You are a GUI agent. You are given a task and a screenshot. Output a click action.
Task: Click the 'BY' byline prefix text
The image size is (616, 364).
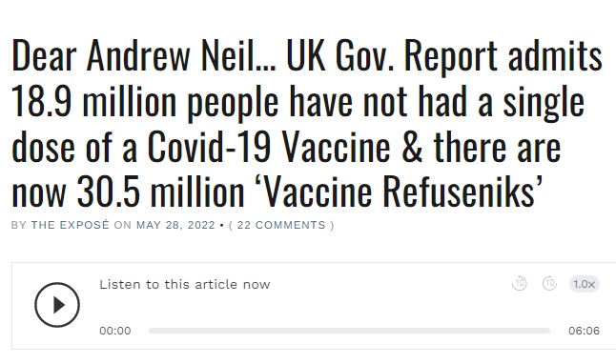pos(18,225)
